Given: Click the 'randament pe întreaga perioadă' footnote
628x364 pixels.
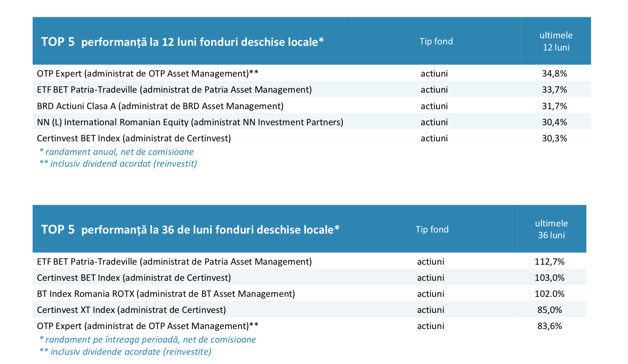Looking at the screenshot, I should pyautogui.click(x=148, y=339).
